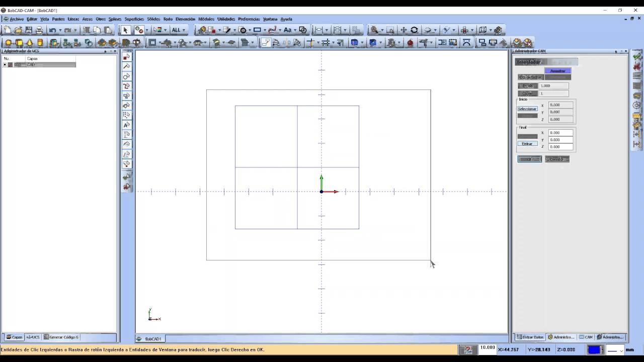Click the BobCAD1 document tab

pyautogui.click(x=150, y=339)
